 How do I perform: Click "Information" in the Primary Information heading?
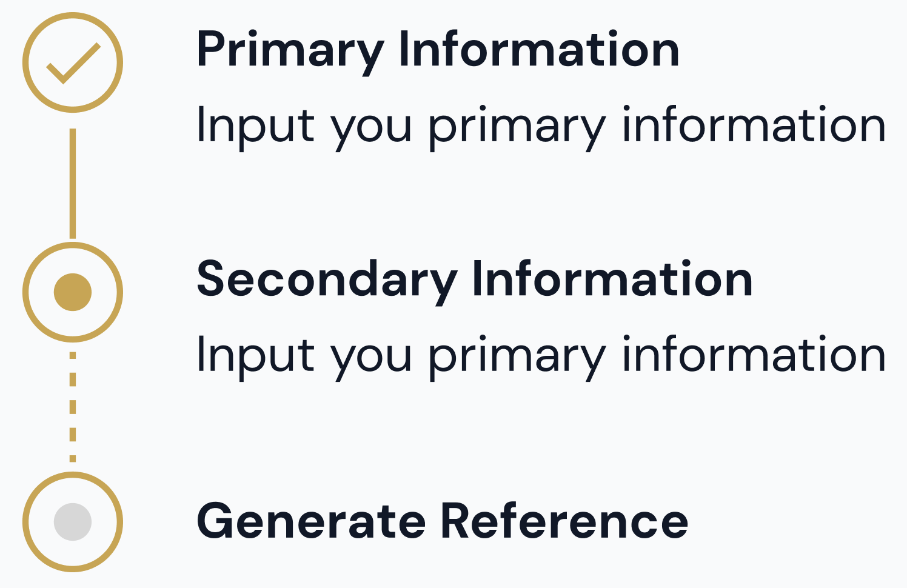(539, 50)
